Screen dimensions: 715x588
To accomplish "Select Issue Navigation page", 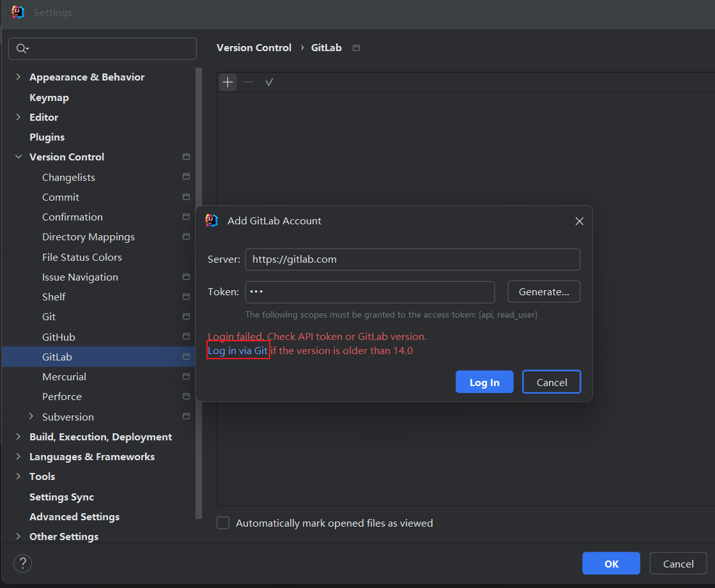I will (80, 277).
